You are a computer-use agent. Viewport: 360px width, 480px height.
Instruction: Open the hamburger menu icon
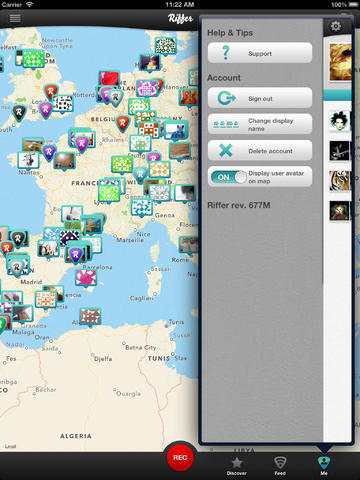[x=15, y=18]
